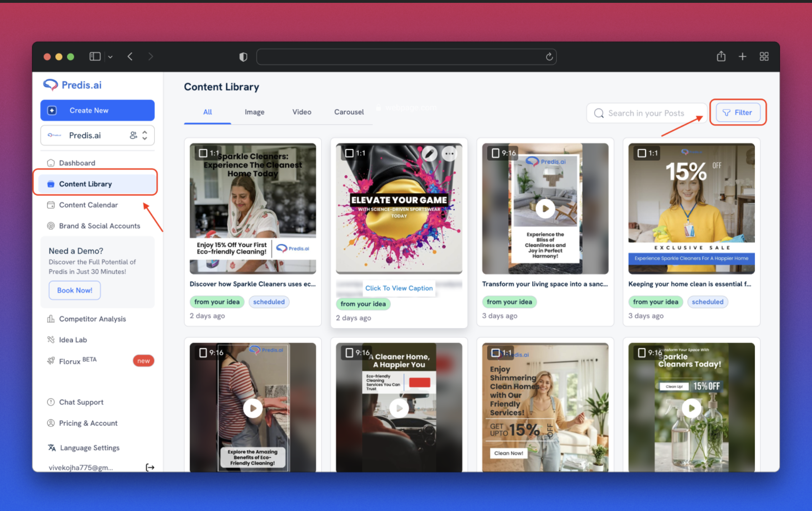The width and height of the screenshot is (812, 511).
Task: Click the Language Settings translate icon
Action: point(52,448)
